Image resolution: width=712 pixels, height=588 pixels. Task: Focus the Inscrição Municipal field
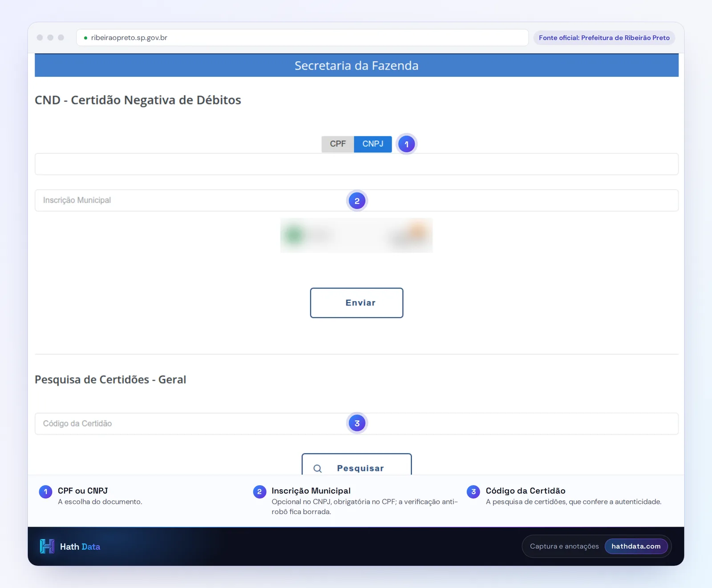pos(356,201)
